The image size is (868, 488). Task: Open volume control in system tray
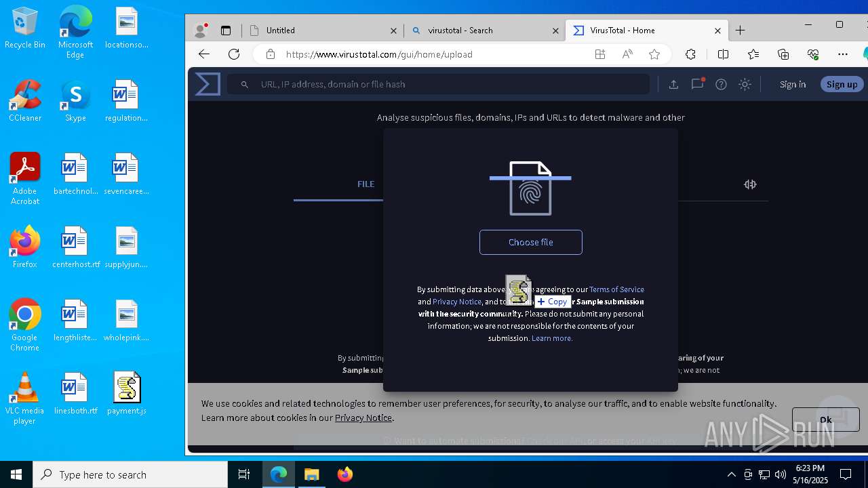(x=781, y=474)
